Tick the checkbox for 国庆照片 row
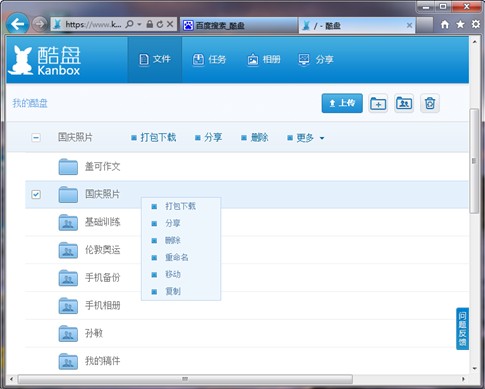 pos(36,194)
